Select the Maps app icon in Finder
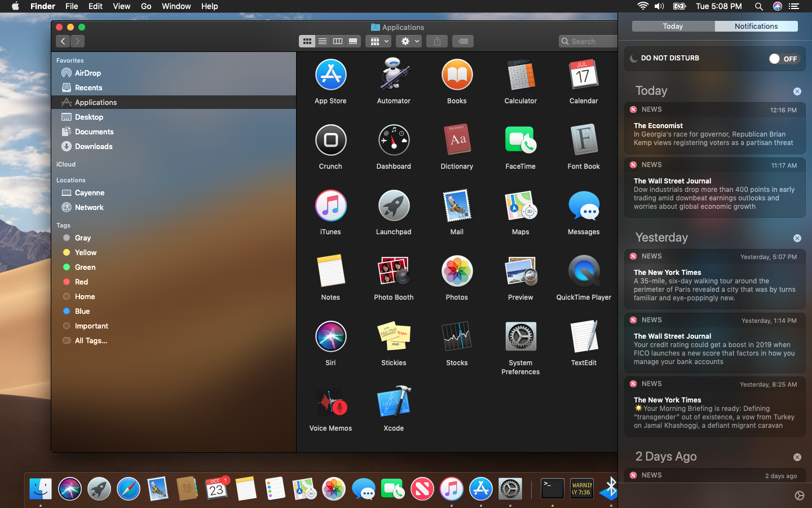Viewport: 812px width, 508px height. pyautogui.click(x=520, y=206)
